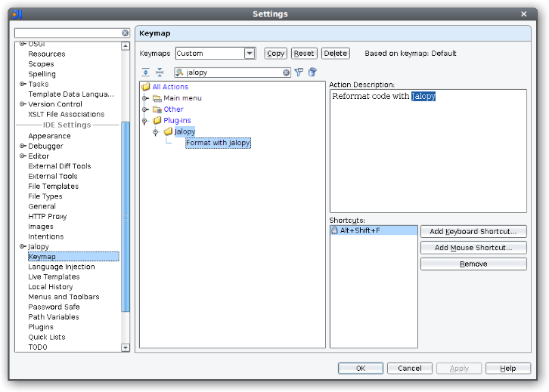Open XSLT File Associations settings
The width and height of the screenshot is (549, 392).
point(67,114)
